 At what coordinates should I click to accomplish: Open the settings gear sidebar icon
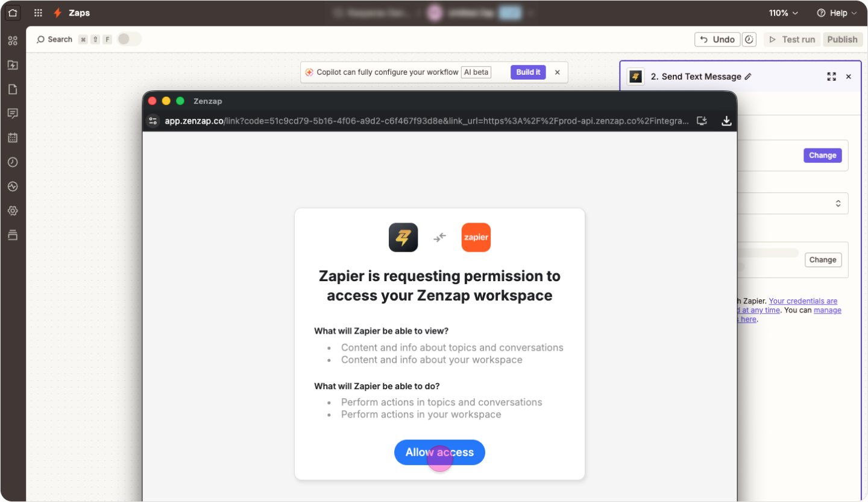(13, 211)
